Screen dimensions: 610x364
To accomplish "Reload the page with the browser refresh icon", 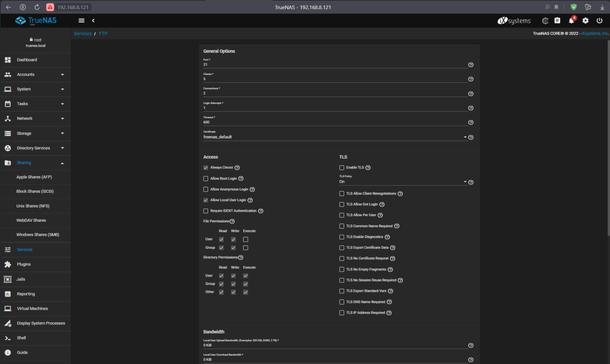I will (x=37, y=7).
